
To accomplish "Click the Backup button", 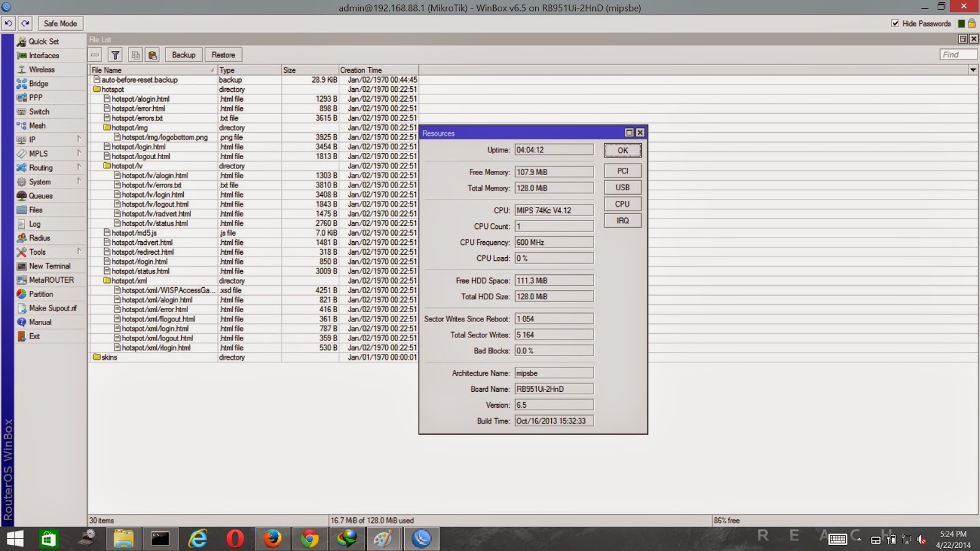I will click(184, 55).
